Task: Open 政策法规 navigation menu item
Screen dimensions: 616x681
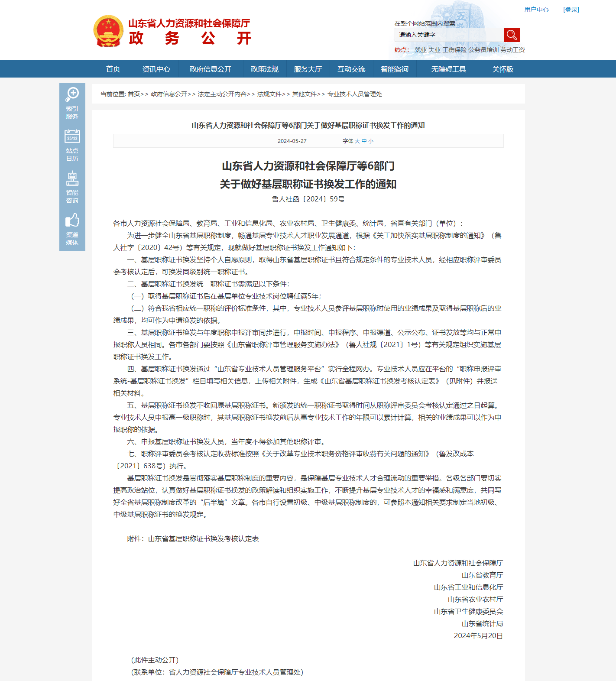Action: (x=265, y=69)
